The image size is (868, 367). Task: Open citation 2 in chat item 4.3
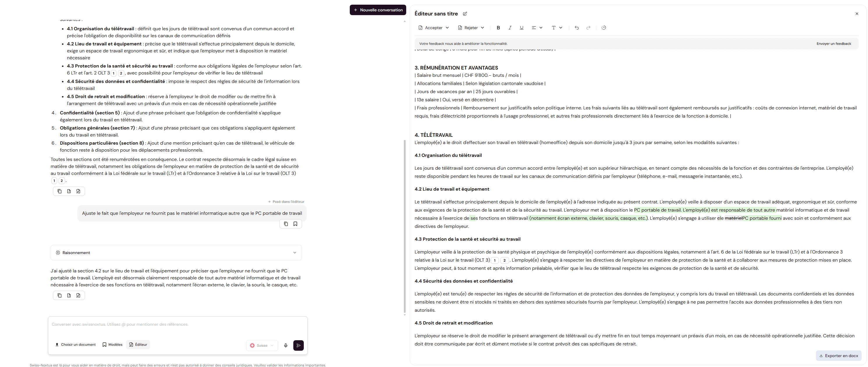click(x=121, y=73)
